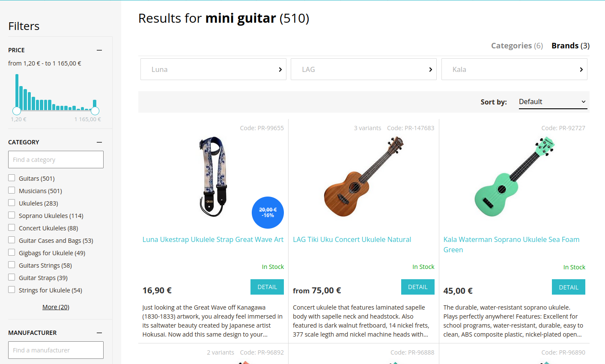
Task: Tick the Guitar Straps category checkbox
Action: [x=12, y=277]
